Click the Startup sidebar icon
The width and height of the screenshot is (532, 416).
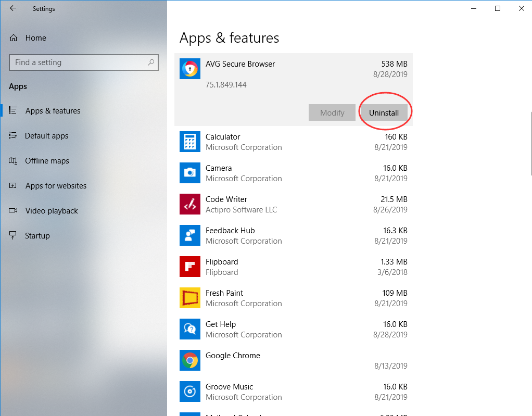[x=13, y=235]
